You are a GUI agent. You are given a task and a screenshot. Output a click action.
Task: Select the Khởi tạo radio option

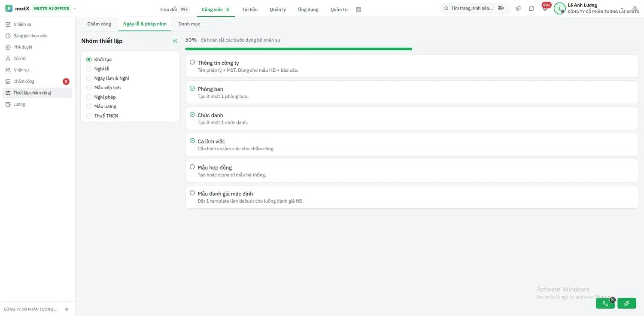click(89, 59)
